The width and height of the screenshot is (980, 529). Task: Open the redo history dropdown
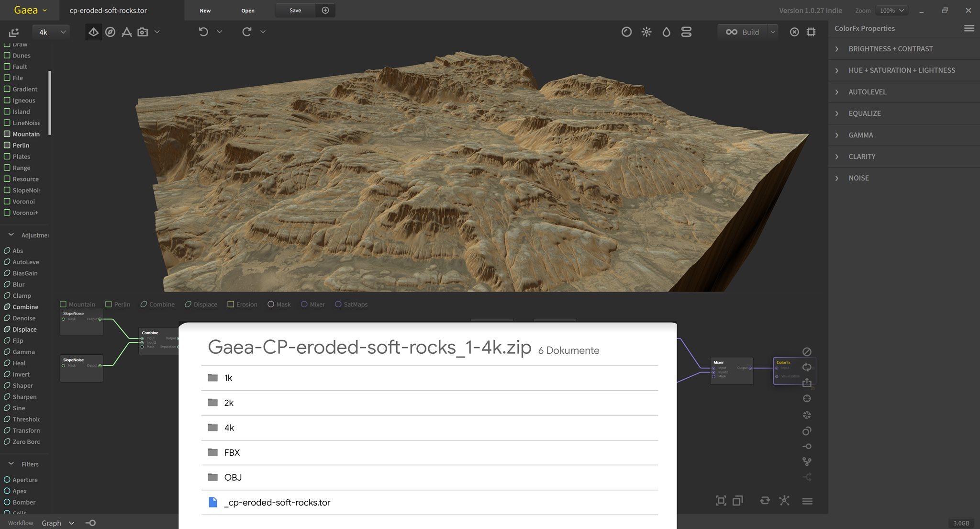(263, 32)
